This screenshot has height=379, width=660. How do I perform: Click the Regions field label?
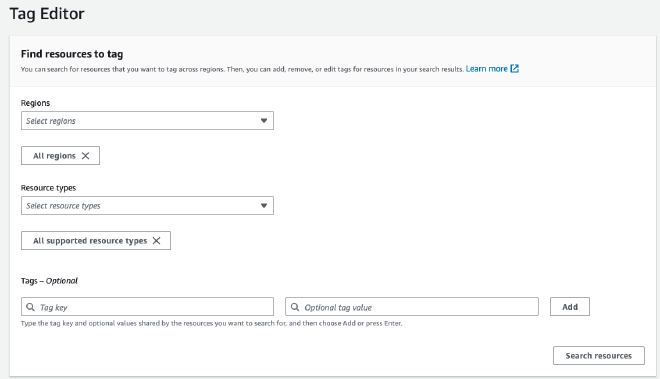point(35,103)
